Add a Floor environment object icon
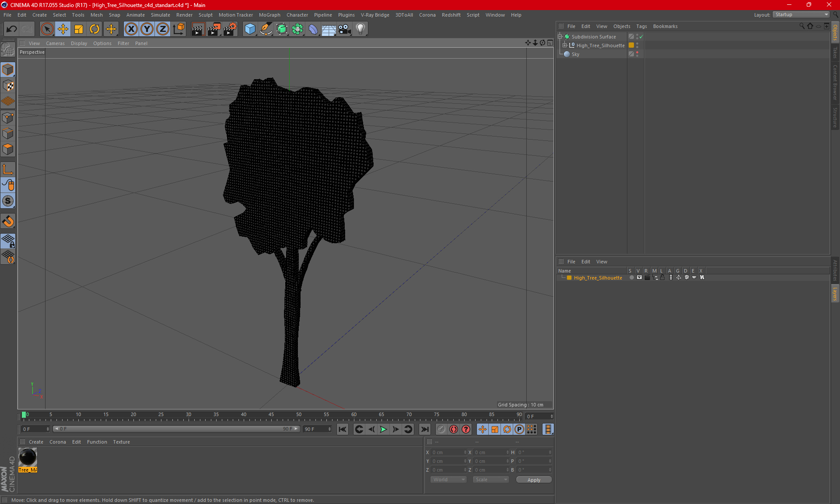This screenshot has width=840, height=504. [x=329, y=29]
